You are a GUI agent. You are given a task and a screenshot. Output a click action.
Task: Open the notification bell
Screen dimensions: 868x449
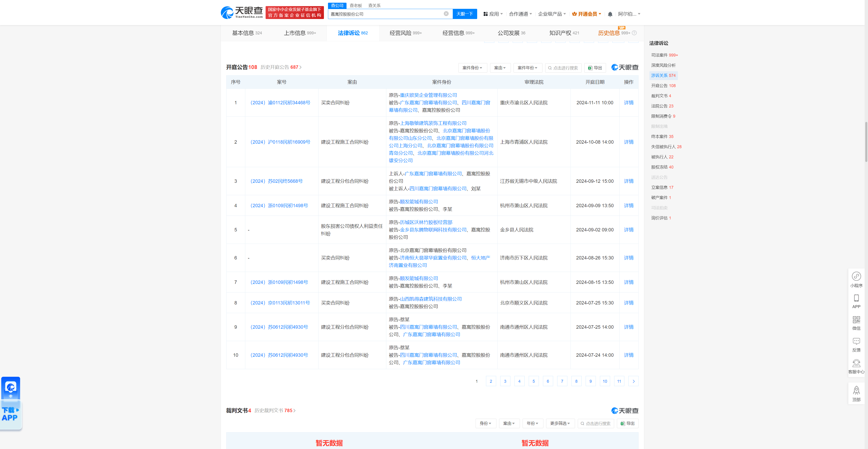click(x=610, y=14)
